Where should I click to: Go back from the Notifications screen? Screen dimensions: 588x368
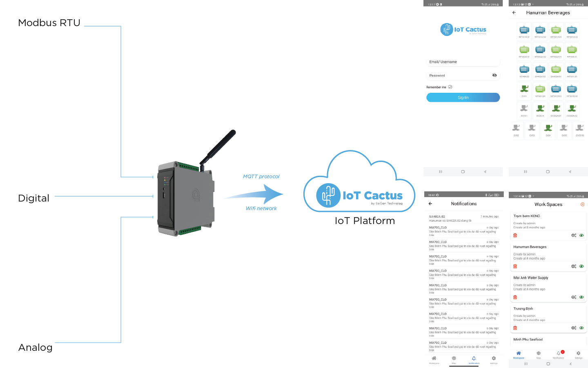point(430,203)
